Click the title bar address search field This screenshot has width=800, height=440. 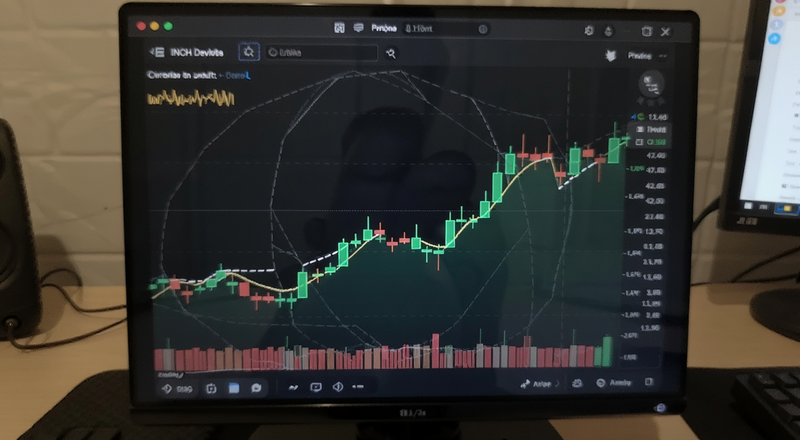click(x=446, y=29)
